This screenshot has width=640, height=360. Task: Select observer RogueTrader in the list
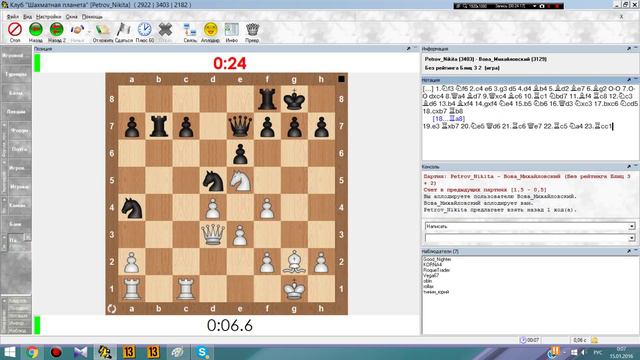pyautogui.click(x=436, y=270)
